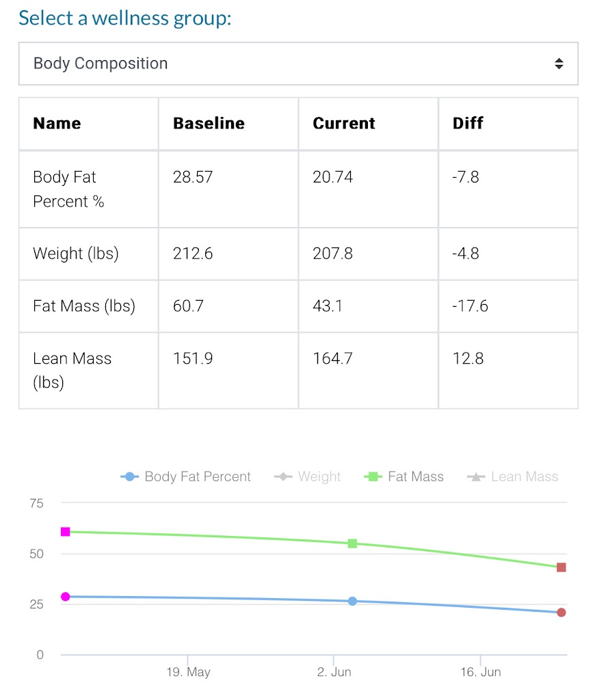Click the red Fat Mass final square marker
The width and height of the screenshot is (597, 700).
561,567
